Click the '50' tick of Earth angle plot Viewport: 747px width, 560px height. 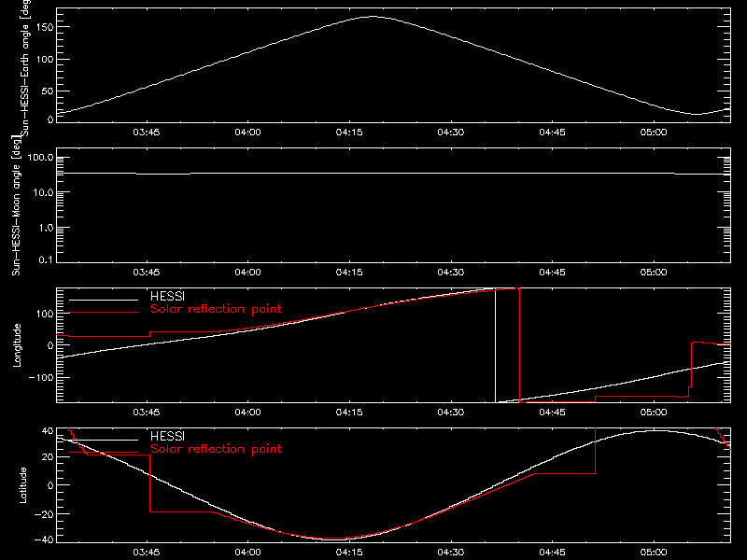(48, 91)
